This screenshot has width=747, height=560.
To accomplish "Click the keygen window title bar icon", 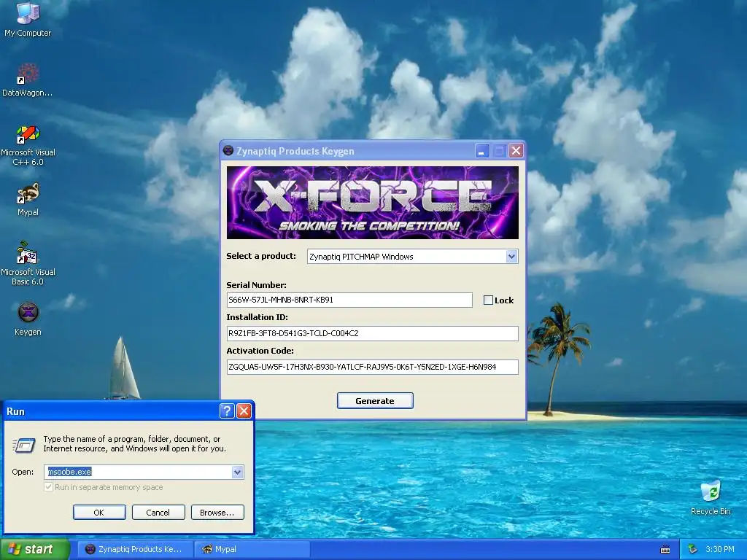I will coord(228,151).
